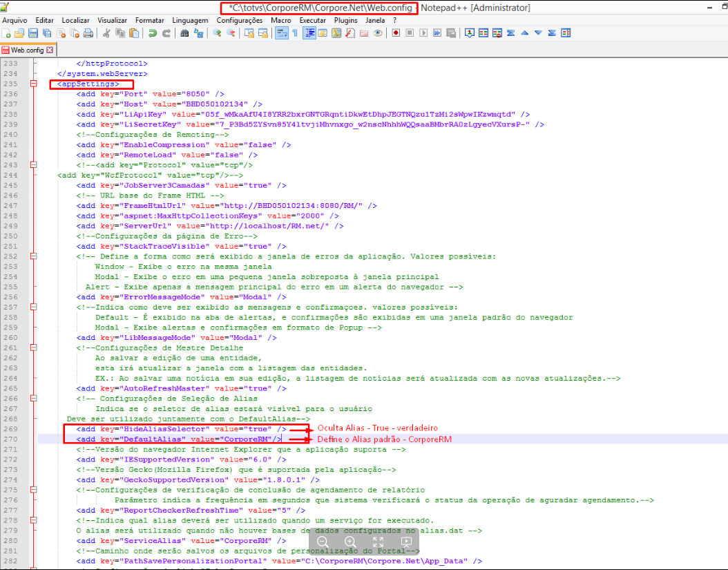The width and height of the screenshot is (728, 570).
Task: Click the overlay zoom-out magnifier icon
Action: [x=323, y=542]
